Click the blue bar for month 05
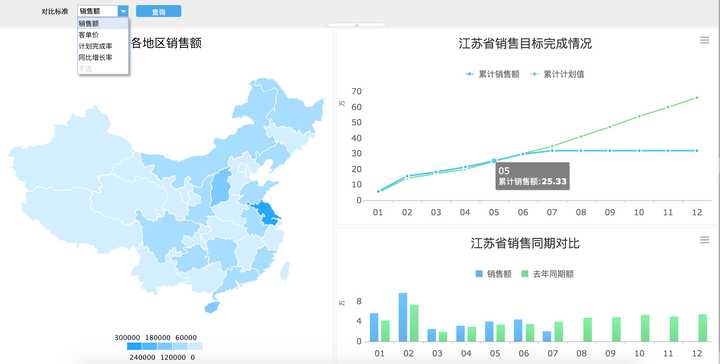This screenshot has width=720, height=364. click(489, 331)
